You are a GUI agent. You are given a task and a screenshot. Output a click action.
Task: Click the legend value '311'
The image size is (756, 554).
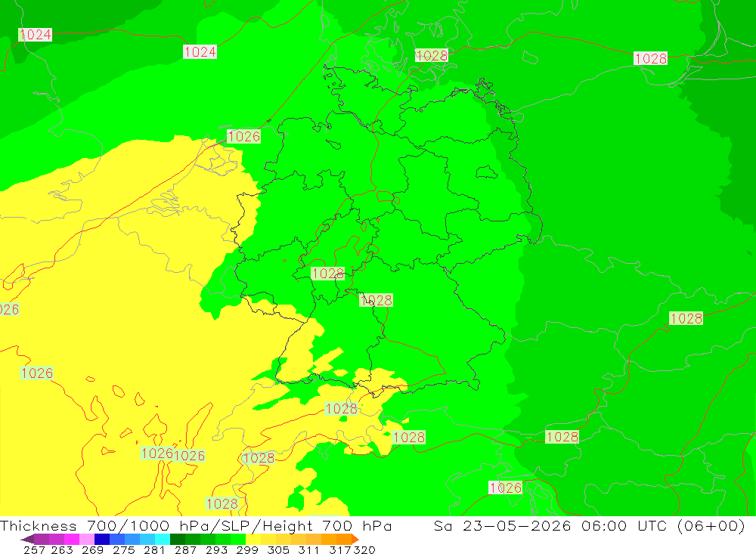tap(308, 550)
